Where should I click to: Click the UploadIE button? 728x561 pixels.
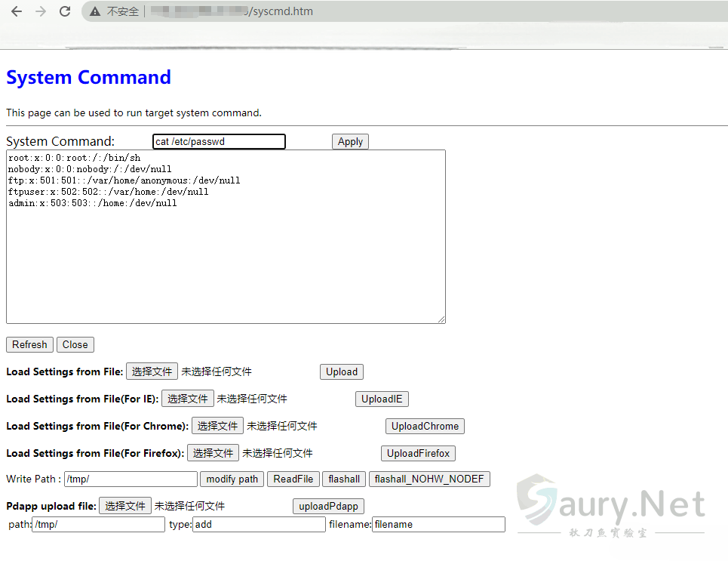click(x=382, y=399)
